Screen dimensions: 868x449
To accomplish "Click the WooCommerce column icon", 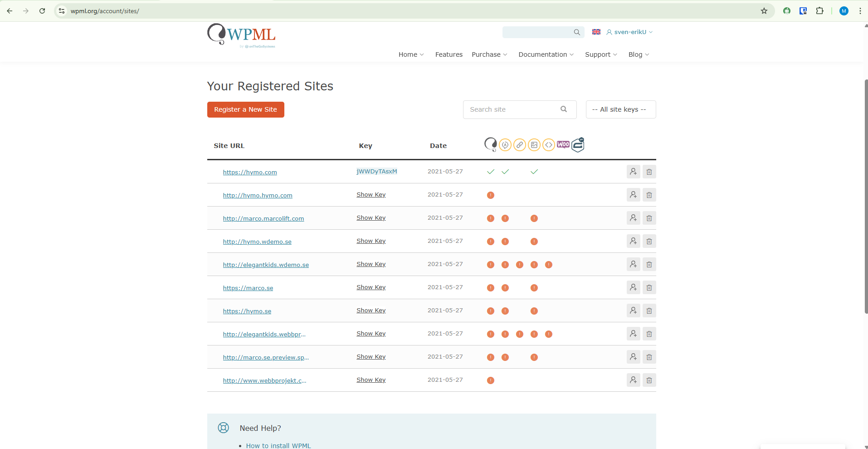I will [x=563, y=144].
